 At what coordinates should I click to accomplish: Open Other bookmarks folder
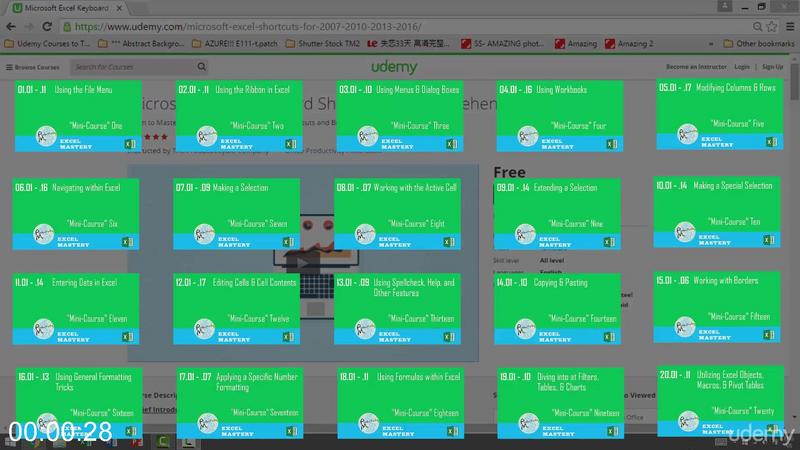coord(759,44)
